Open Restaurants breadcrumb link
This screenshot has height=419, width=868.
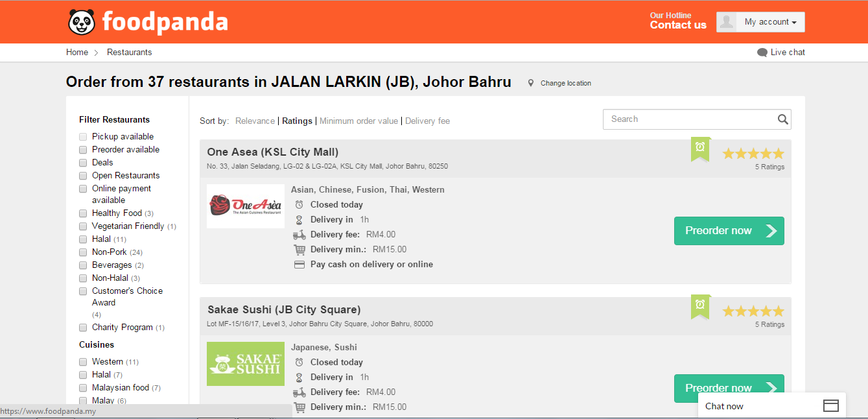(x=130, y=53)
